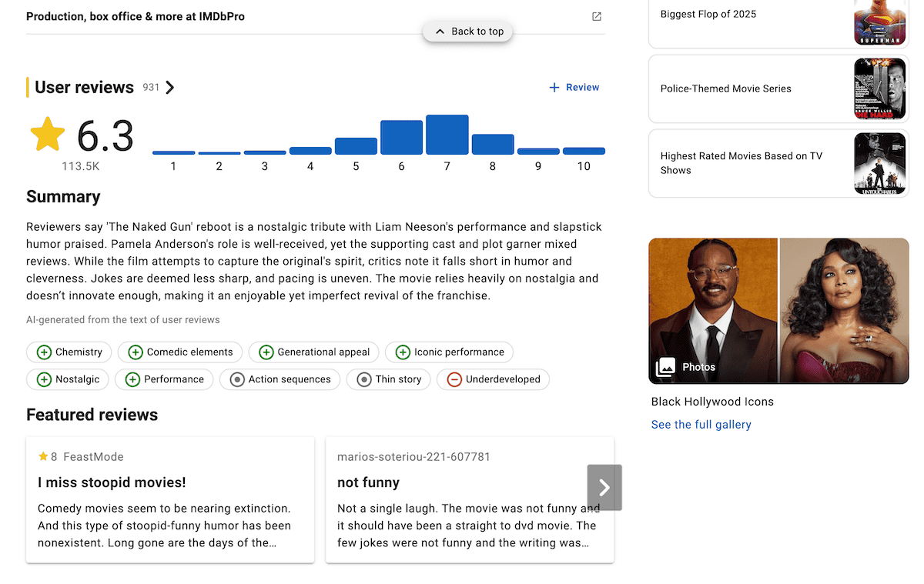The height and width of the screenshot is (584, 924).
Task: Toggle the Chemistry sentiment chip
Action: 69,352
